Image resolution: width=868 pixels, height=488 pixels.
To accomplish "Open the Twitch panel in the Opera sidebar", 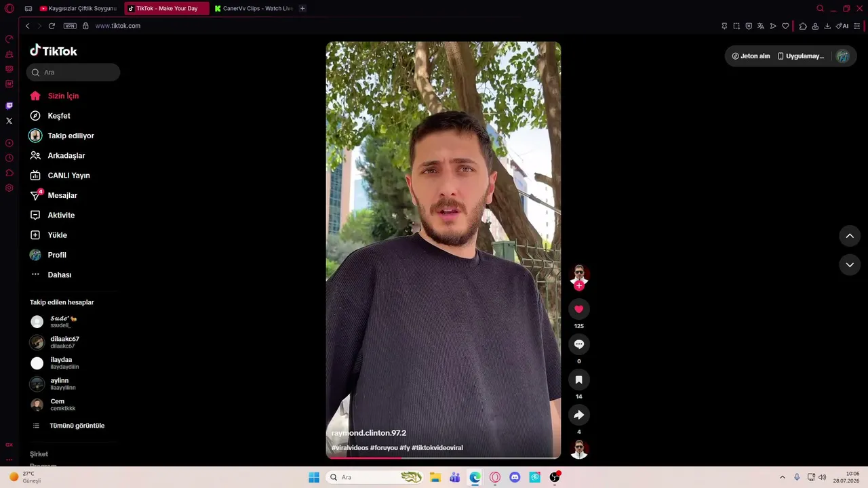I will coord(9,106).
